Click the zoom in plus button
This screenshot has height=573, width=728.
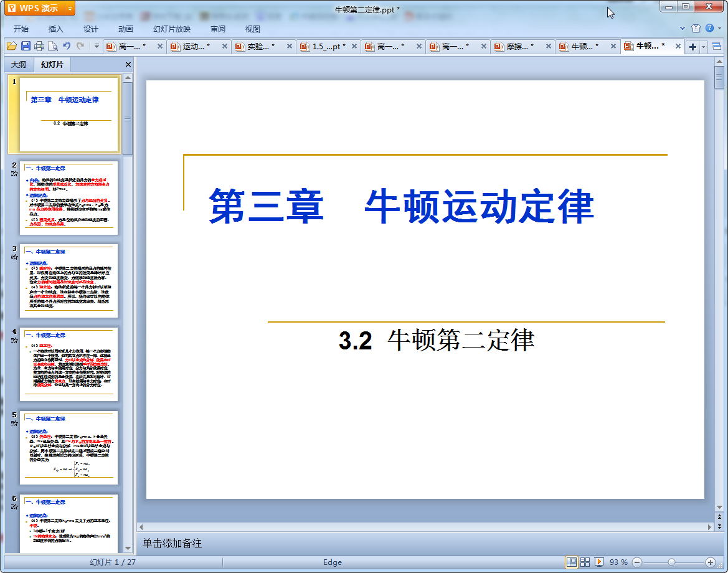click(710, 562)
